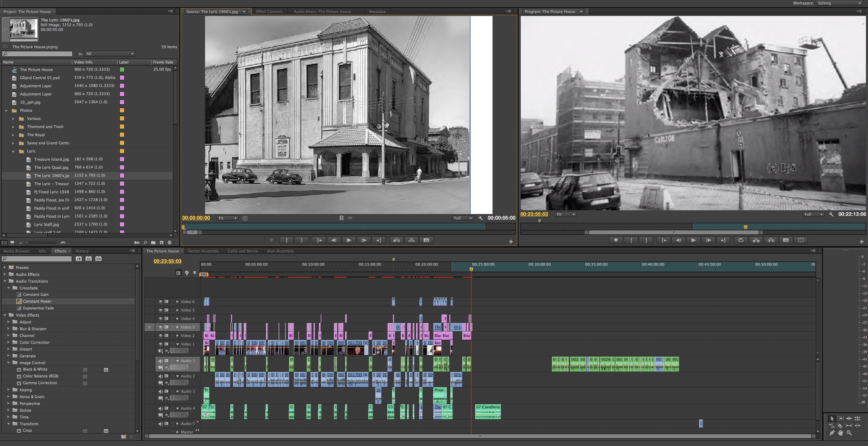Collapse the Image Control effects folder
868x446 pixels.
click(9, 363)
